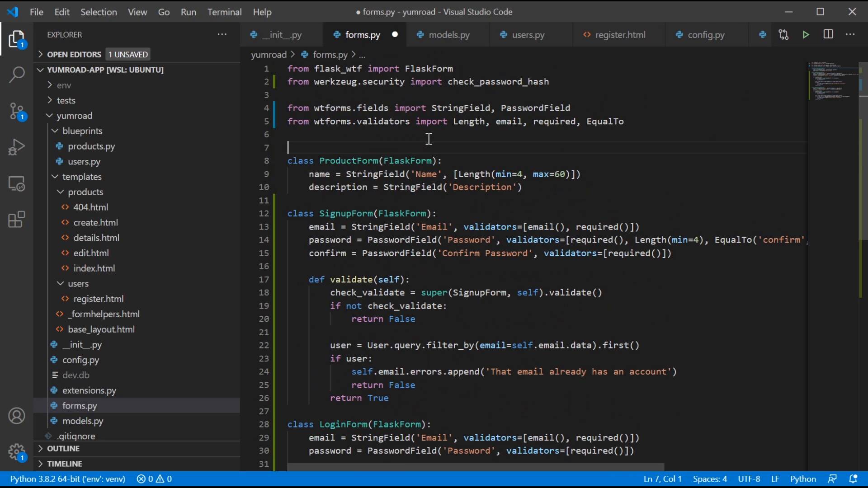
Task: Switch to the register.html tab
Action: click(620, 34)
